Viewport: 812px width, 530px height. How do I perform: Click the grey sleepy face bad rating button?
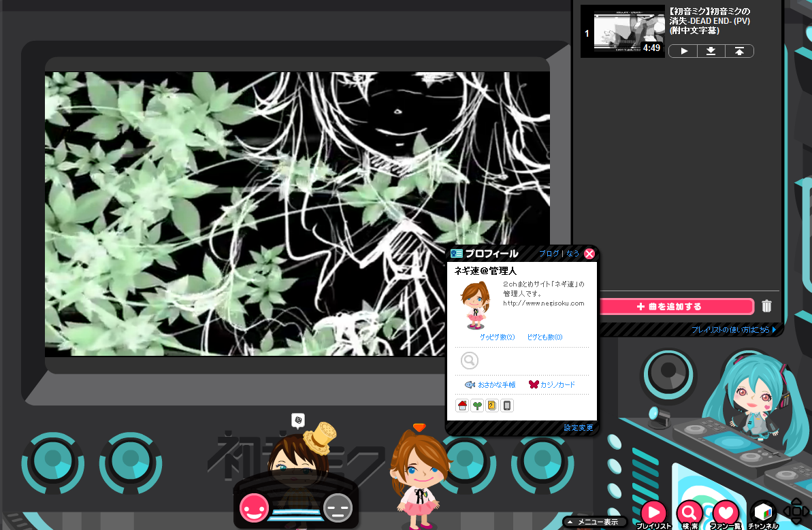[338, 508]
